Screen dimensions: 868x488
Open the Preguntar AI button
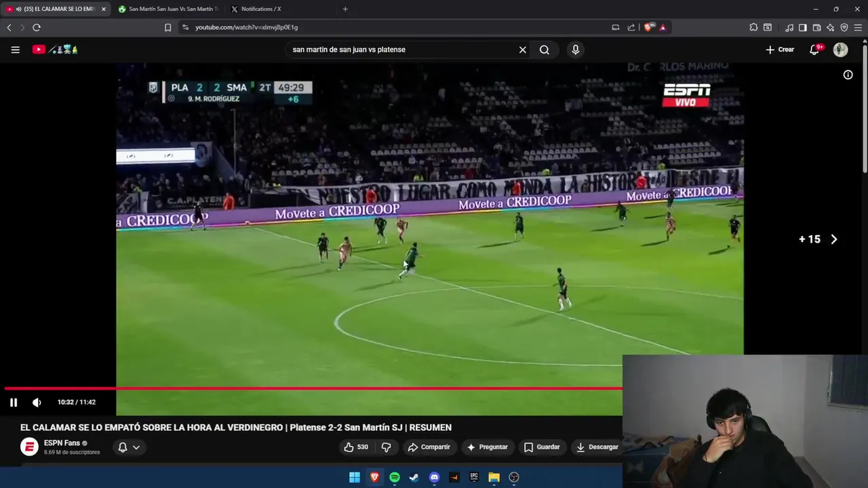tap(487, 447)
